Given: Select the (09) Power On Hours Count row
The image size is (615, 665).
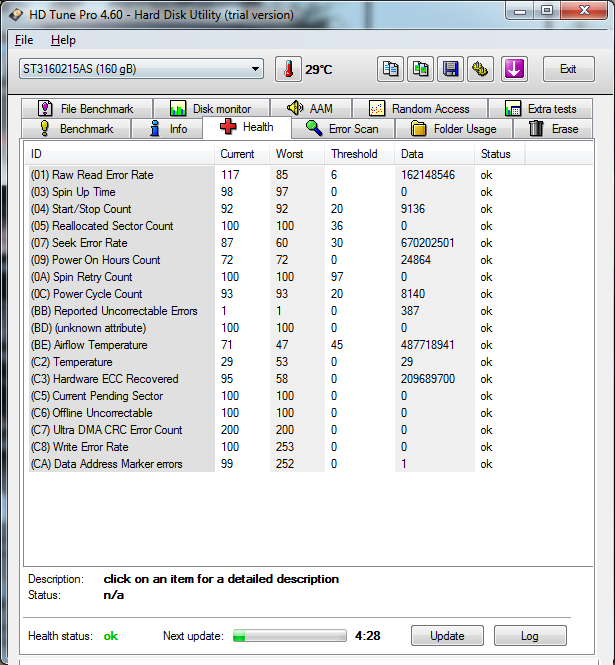Looking at the screenshot, I should click(276, 260).
